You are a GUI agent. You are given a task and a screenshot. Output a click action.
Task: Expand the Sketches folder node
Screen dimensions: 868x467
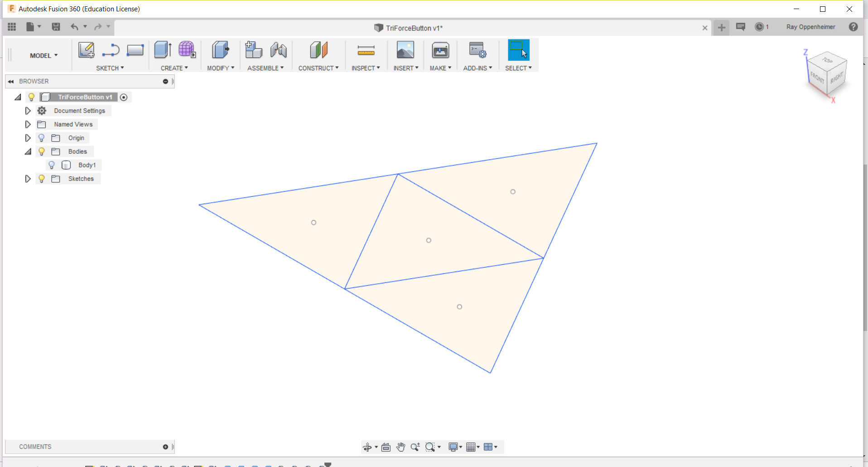tap(28, 179)
